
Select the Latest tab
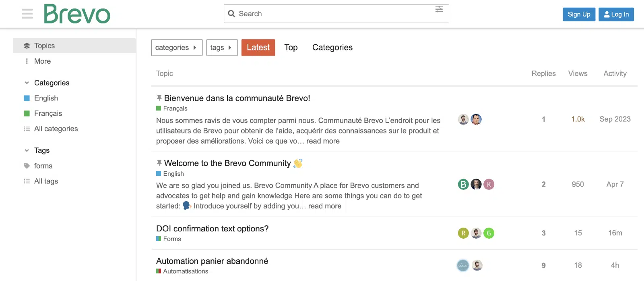258,48
